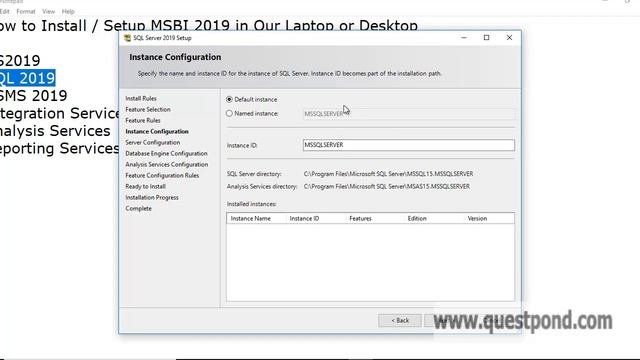640x360 pixels.
Task: Click Server Configuration step in sidebar
Action: tap(153, 142)
